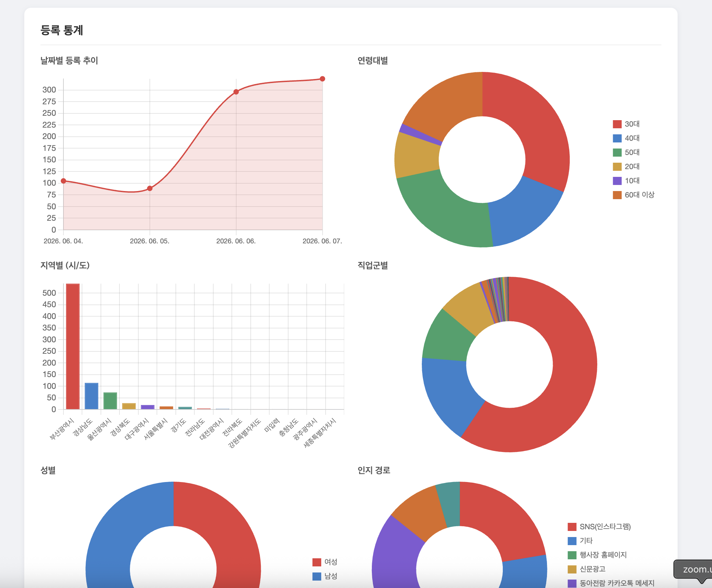This screenshot has height=588, width=712.
Task: Click the orange 60대 이상 legend swatch
Action: tap(617, 195)
